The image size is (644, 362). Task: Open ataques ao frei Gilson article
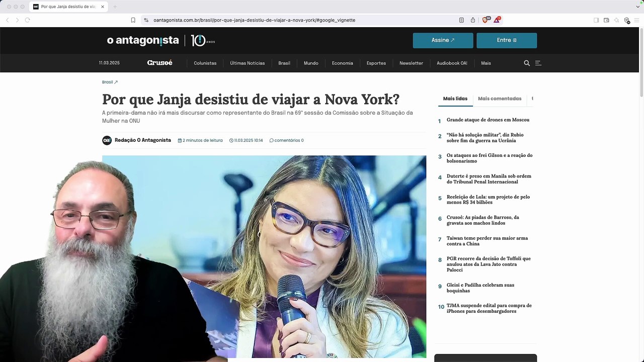[490, 158]
